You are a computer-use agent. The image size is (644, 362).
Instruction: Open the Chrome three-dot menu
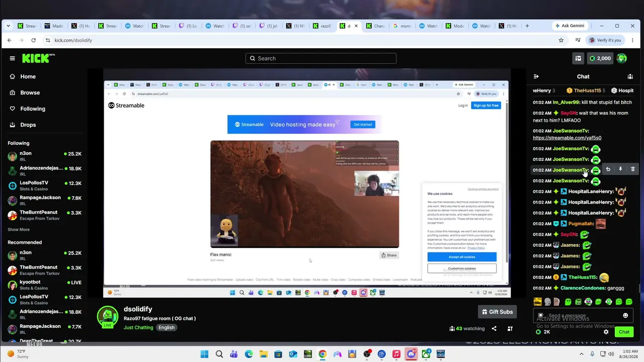633,40
